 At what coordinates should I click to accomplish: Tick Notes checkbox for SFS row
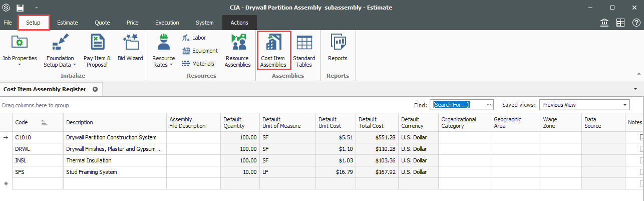click(x=641, y=172)
